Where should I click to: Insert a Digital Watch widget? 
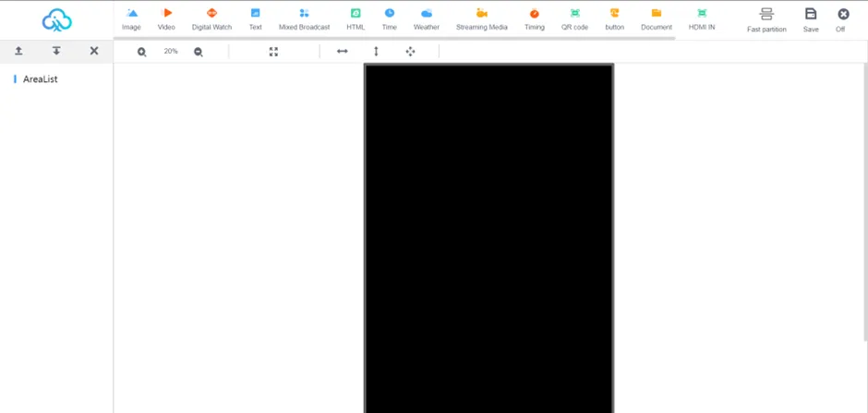pos(211,19)
